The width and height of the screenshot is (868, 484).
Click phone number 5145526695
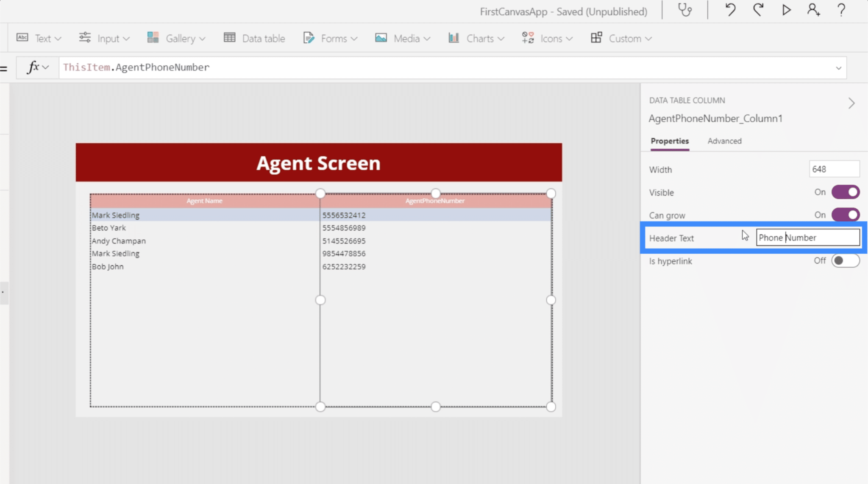pyautogui.click(x=344, y=241)
